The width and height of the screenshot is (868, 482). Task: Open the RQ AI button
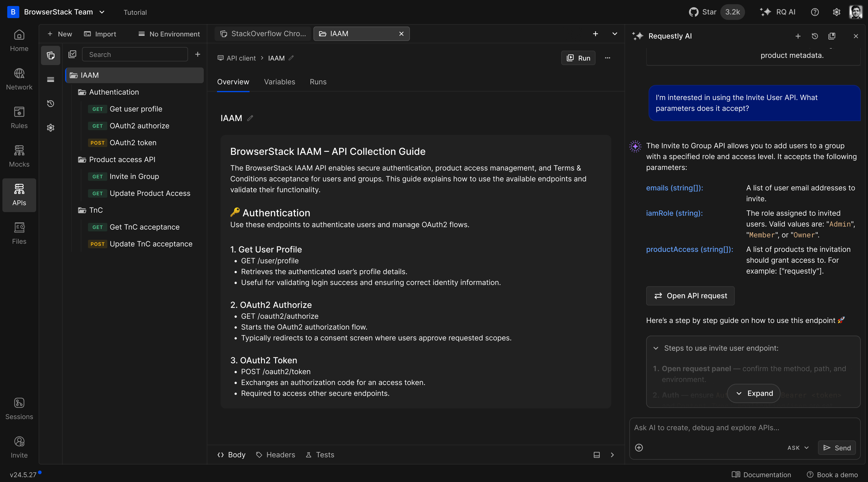pos(777,12)
